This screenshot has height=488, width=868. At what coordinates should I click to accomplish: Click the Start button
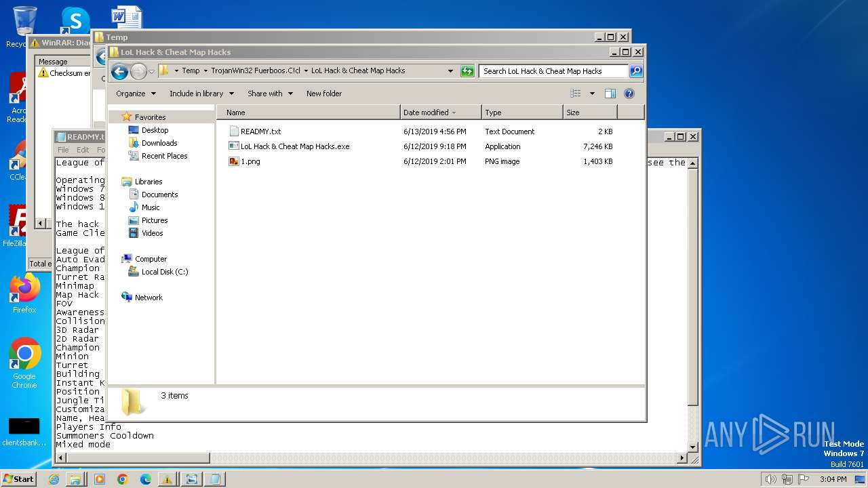click(18, 479)
